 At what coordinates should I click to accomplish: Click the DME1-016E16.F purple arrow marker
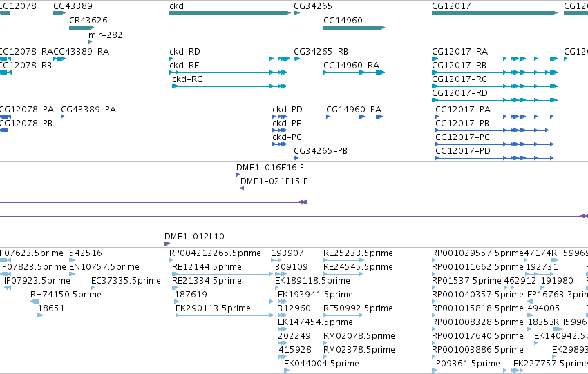(x=238, y=175)
